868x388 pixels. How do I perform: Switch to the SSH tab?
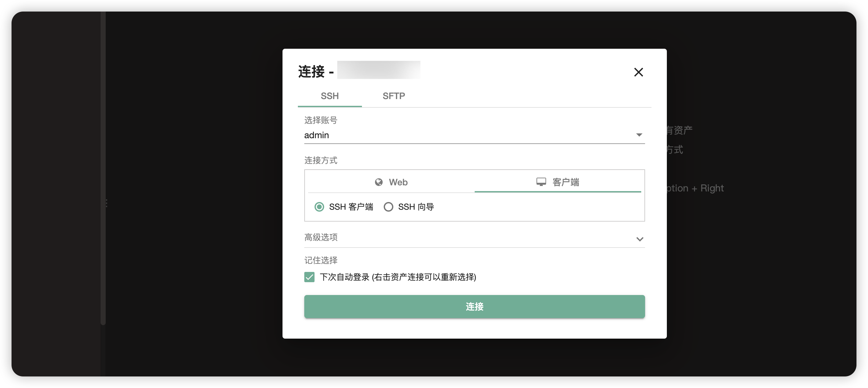pos(330,96)
